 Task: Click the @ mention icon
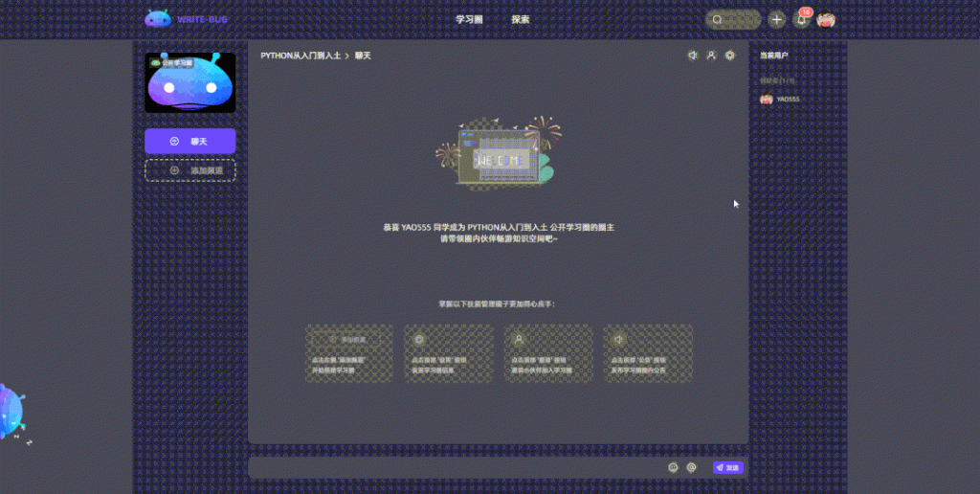coord(691,467)
